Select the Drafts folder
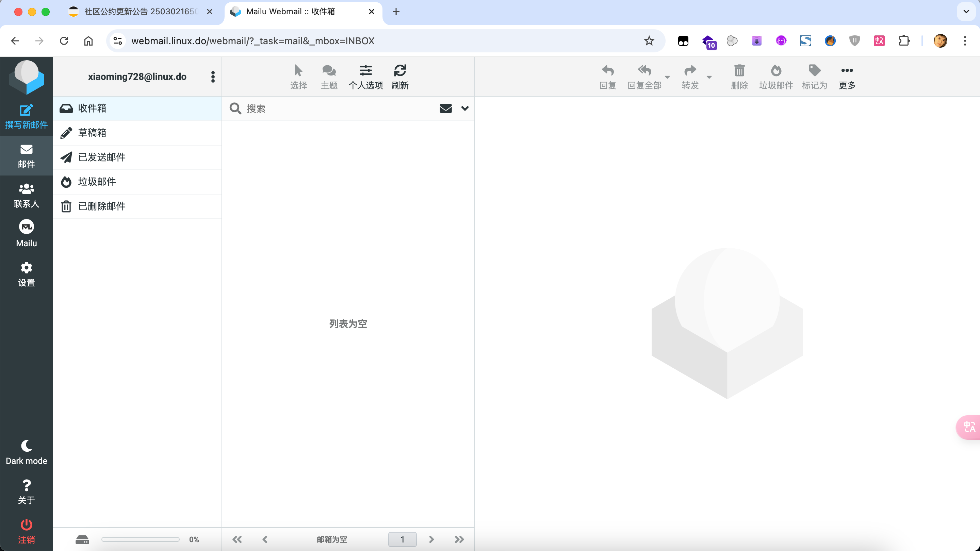The image size is (980, 551). (x=137, y=133)
